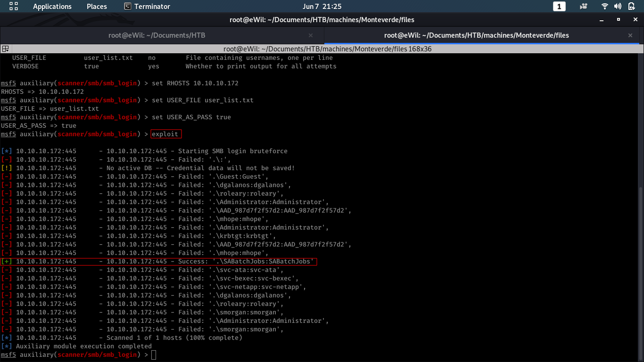
Task: Select the Monteverde/files terminal tab
Action: [x=477, y=35]
